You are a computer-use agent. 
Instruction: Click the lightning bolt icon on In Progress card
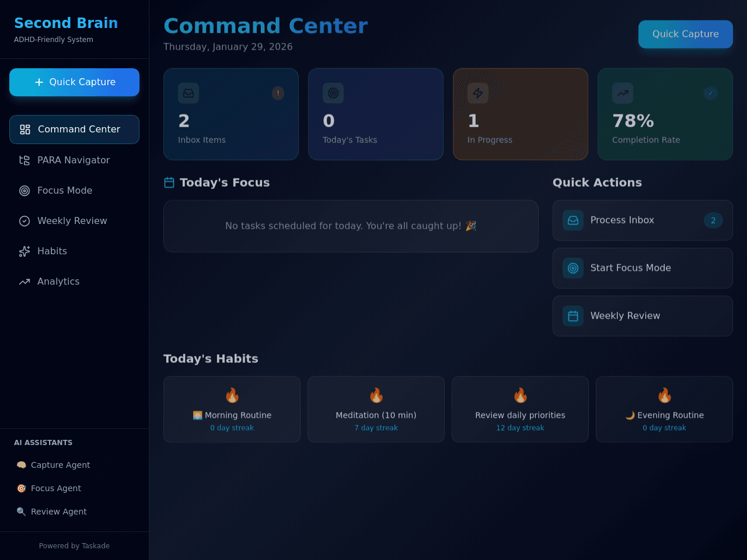pos(478,93)
